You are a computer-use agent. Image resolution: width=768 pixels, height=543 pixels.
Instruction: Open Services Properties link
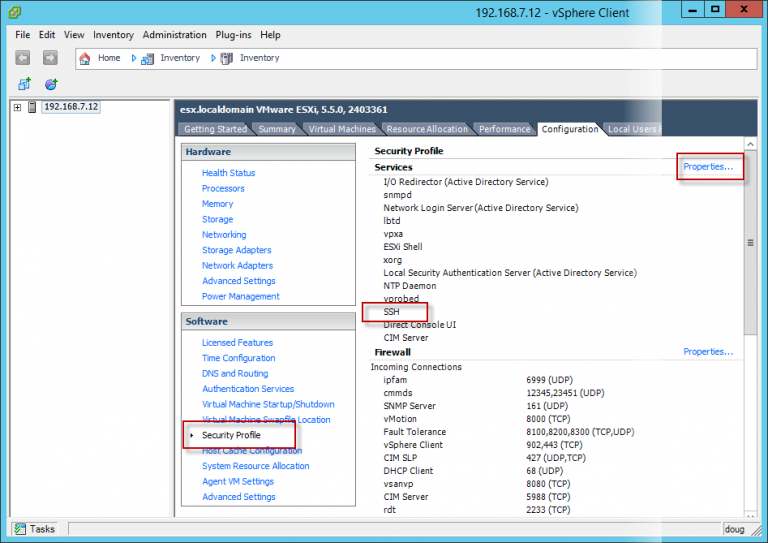(707, 167)
